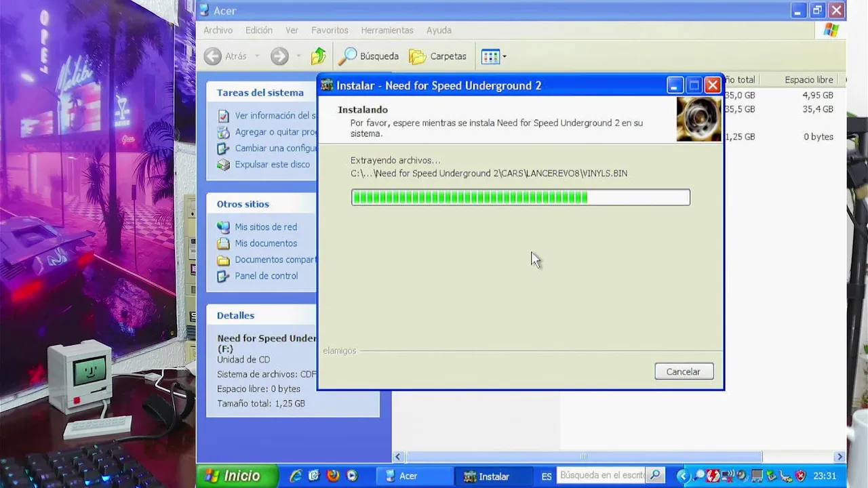Click the Sistema de archivos detail text
Viewport: 868px width, 488px height.
(267, 374)
